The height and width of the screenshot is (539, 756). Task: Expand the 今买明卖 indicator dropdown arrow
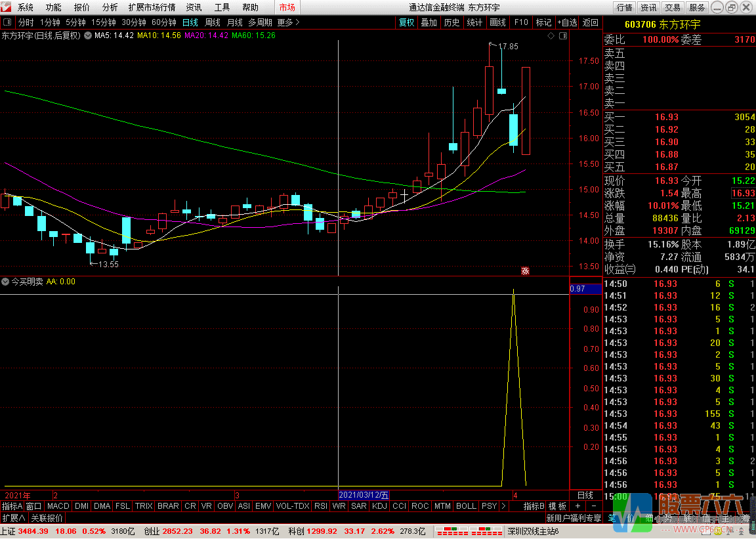click(x=5, y=282)
